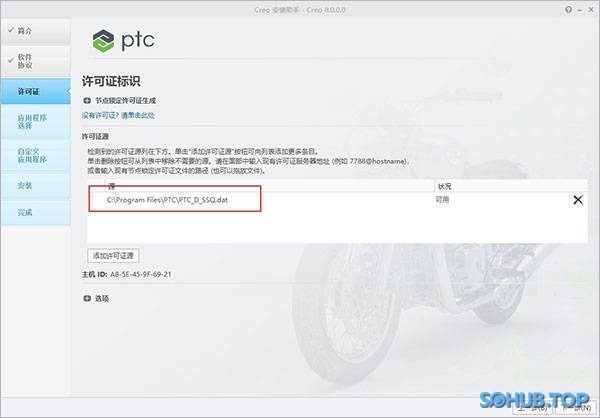The image size is (600, 418).
Task: Go to 应用程序选择 step
Action: pyautogui.click(x=35, y=122)
